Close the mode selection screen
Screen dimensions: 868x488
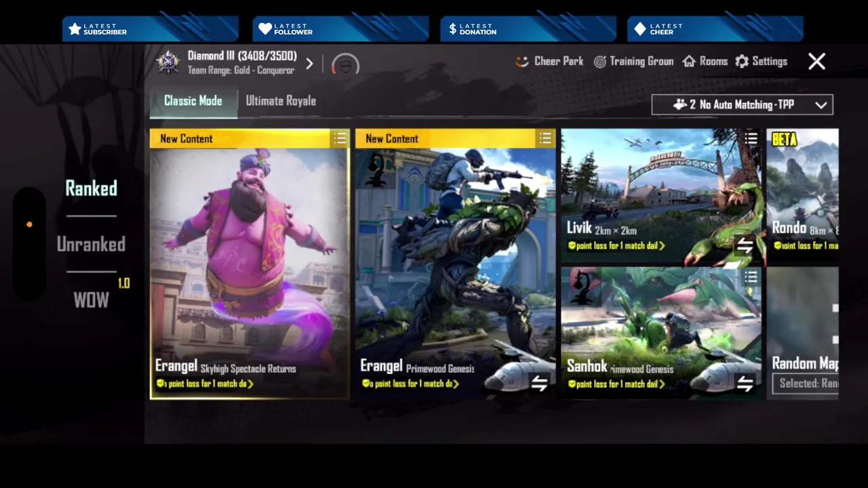(816, 62)
